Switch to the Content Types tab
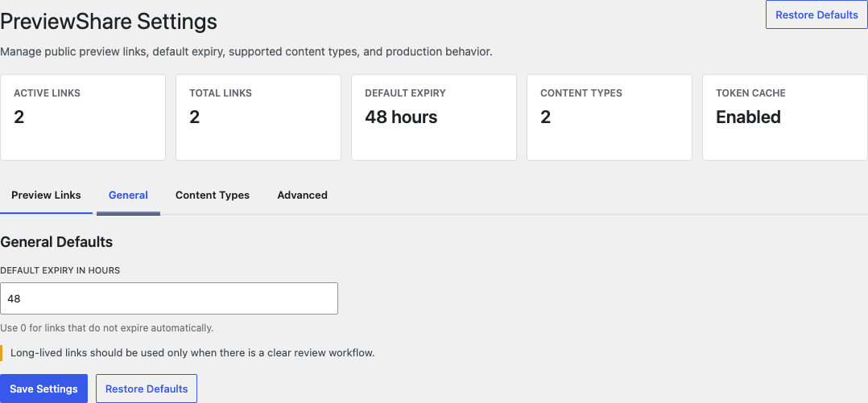The image size is (868, 403). coord(213,195)
